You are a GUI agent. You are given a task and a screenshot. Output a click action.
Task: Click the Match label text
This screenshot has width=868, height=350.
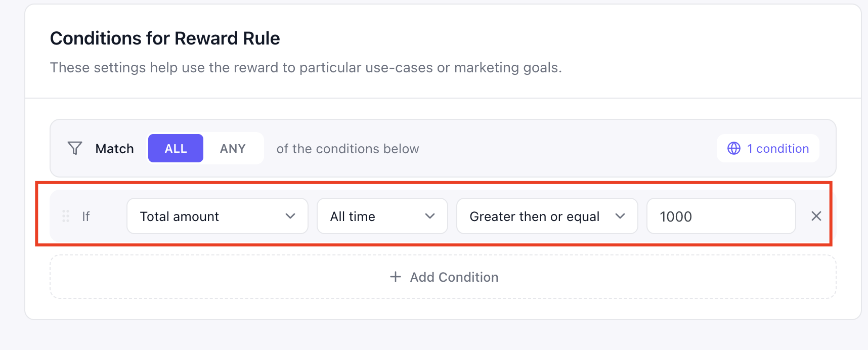tap(115, 149)
